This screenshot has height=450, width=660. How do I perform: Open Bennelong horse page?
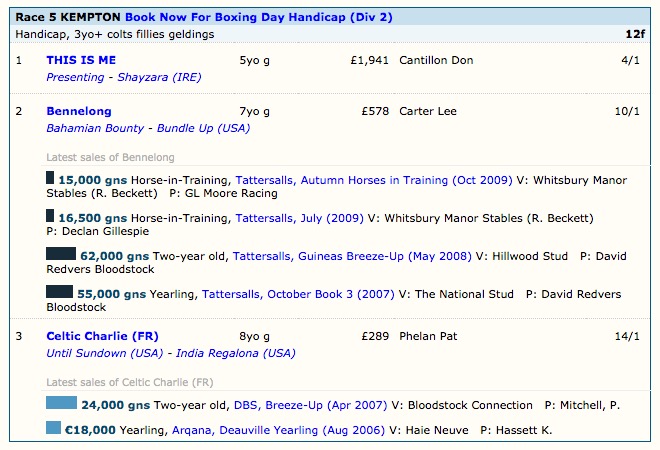[79, 111]
